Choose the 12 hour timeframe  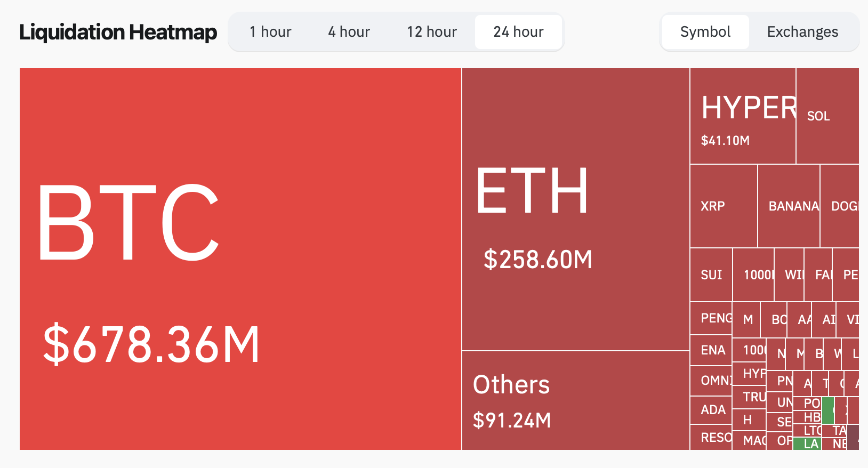(x=432, y=32)
